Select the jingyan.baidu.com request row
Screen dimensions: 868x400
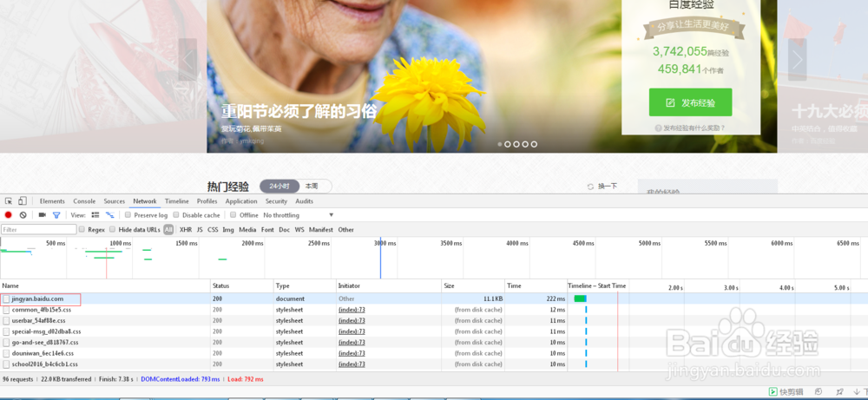pyautogui.click(x=434, y=298)
